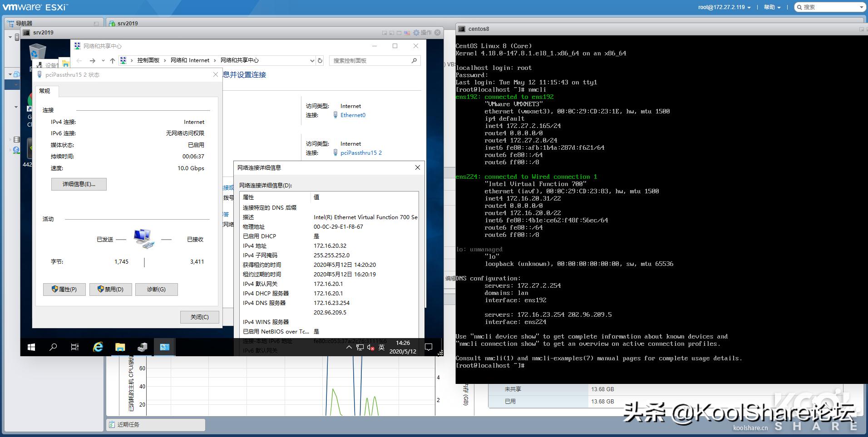Toggle the network status tray icon
868x437 pixels.
[x=360, y=347]
